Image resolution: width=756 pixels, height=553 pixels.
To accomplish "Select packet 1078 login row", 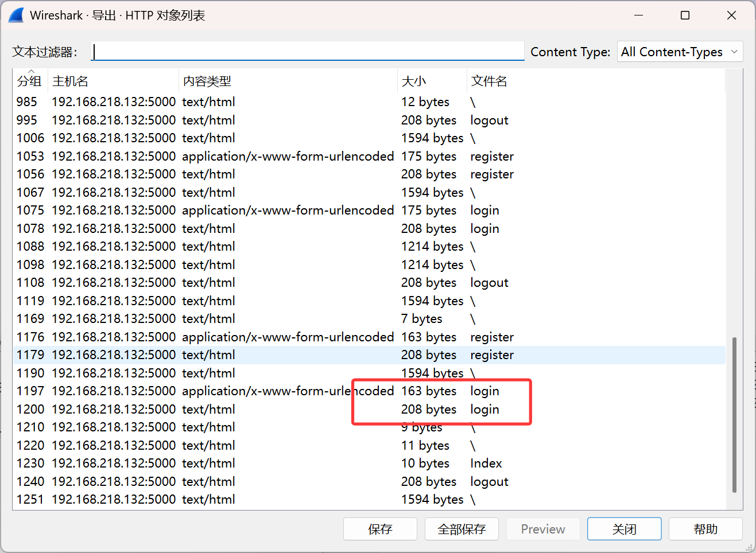I will 369,228.
